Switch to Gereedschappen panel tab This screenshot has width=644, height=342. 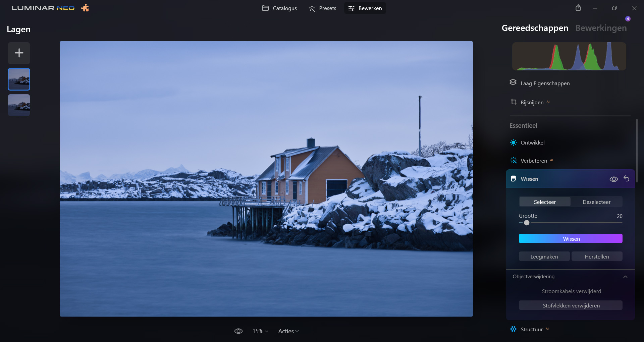(x=535, y=28)
